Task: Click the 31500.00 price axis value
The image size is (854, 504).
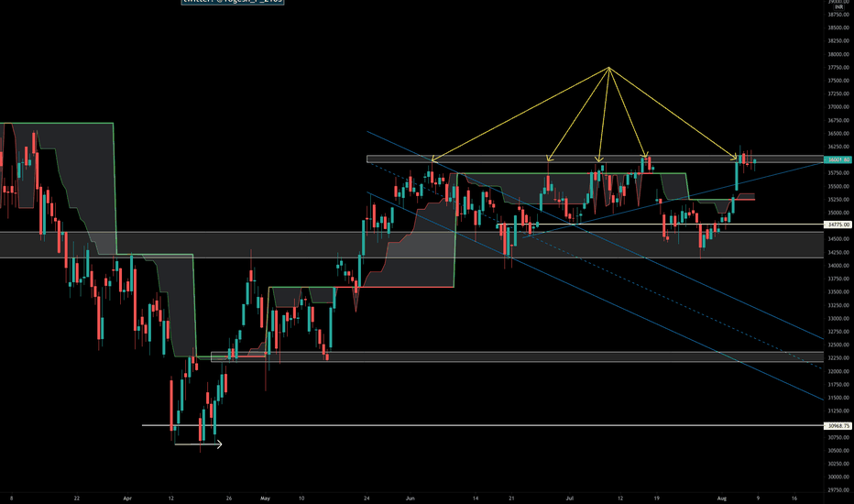Action: 838,398
